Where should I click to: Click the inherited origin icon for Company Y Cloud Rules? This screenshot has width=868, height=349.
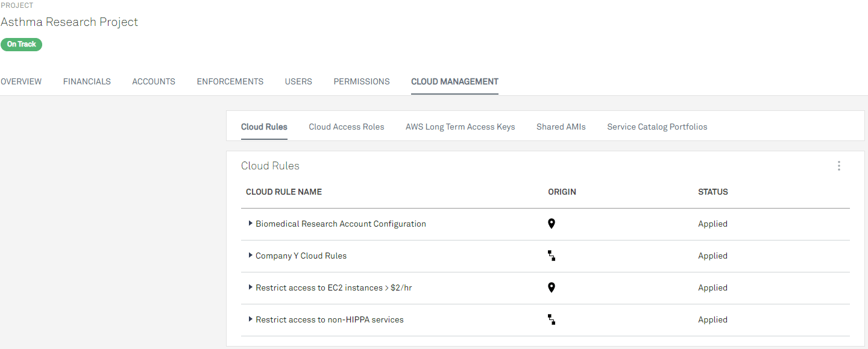coord(551,256)
